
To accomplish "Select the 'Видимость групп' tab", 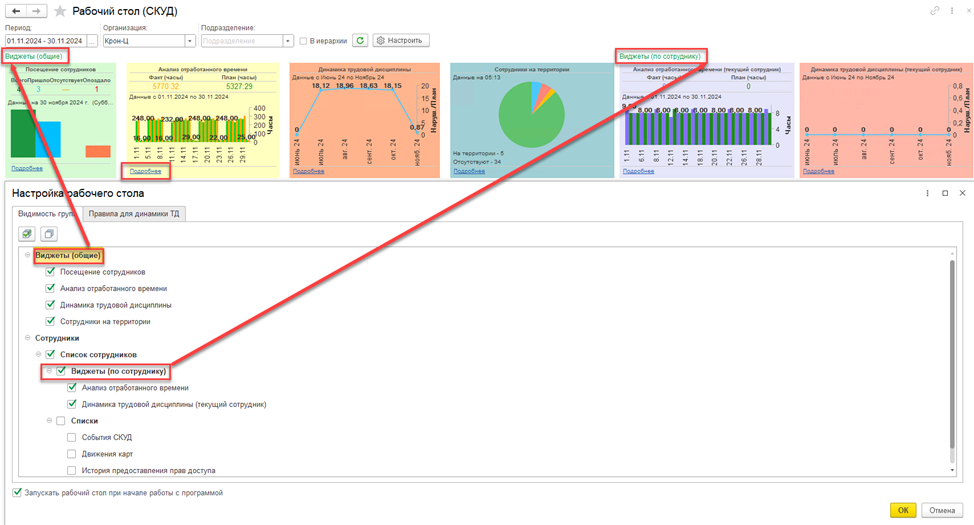I will coord(46,214).
